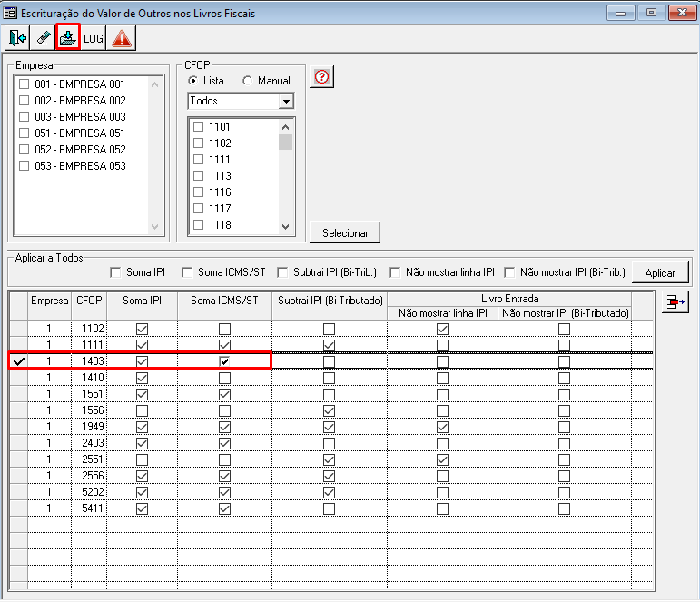Toggle Subtrai IPI (Bi-Trib.) apply-all checkbox
This screenshot has height=602, width=700.
pos(282,272)
